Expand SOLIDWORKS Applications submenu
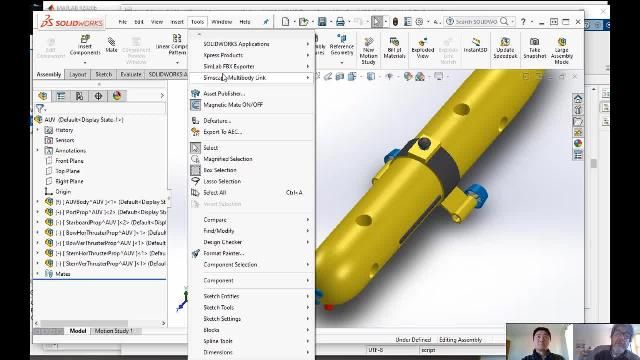Screen dimensions: 640x360 click(252, 44)
